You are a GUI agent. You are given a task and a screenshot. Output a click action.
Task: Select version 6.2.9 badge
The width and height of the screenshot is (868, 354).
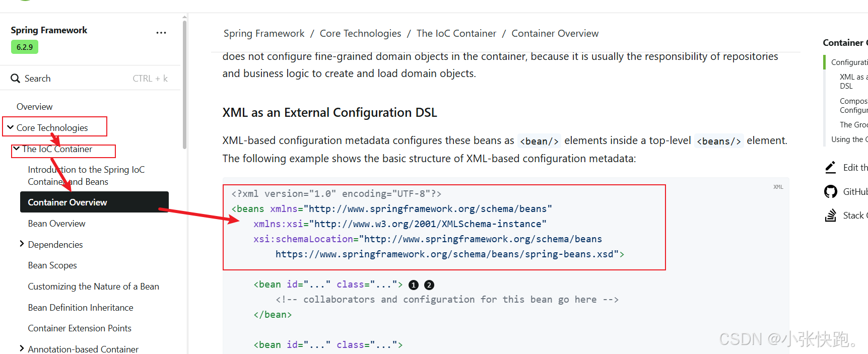tap(24, 47)
